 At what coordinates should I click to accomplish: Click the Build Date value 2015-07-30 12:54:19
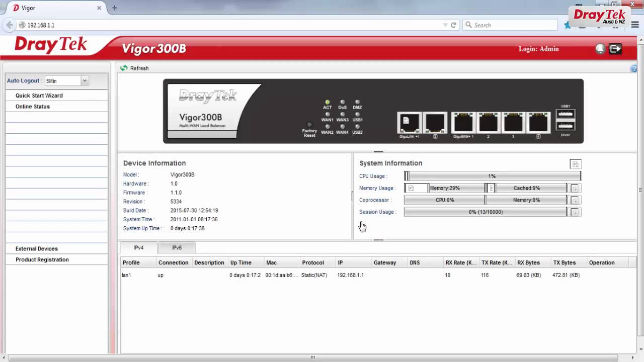point(194,211)
